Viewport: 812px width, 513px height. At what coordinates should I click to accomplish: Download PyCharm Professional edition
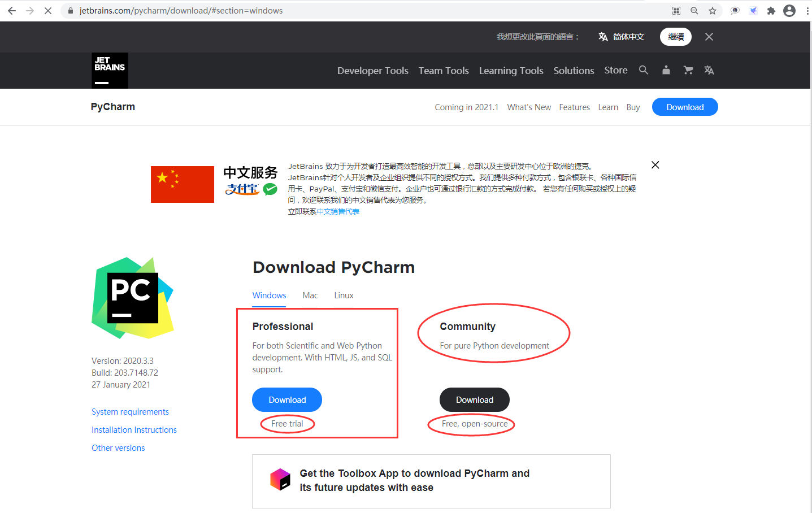click(287, 399)
